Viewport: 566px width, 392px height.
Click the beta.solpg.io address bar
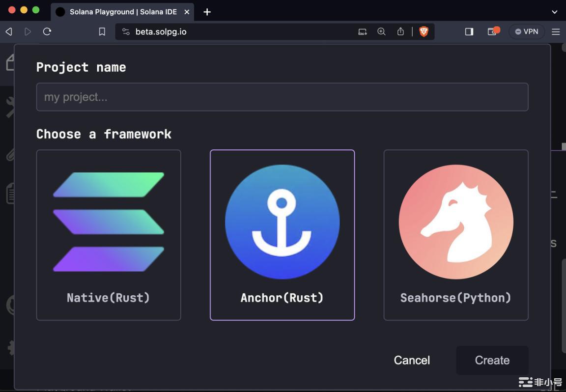tap(236, 31)
